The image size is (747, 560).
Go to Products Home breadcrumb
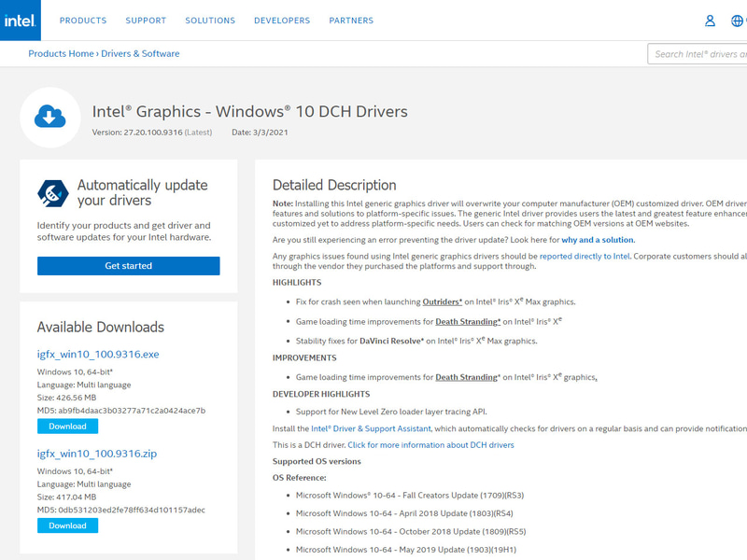pos(61,54)
